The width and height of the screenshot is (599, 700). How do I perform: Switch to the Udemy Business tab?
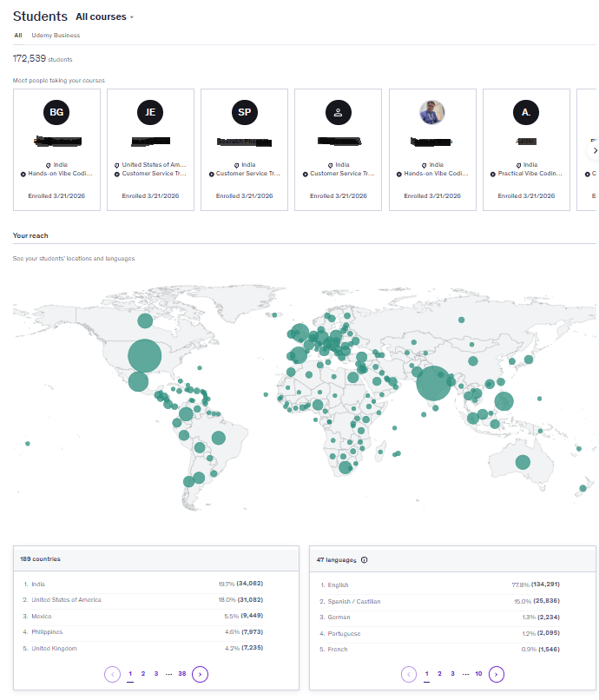(x=56, y=36)
